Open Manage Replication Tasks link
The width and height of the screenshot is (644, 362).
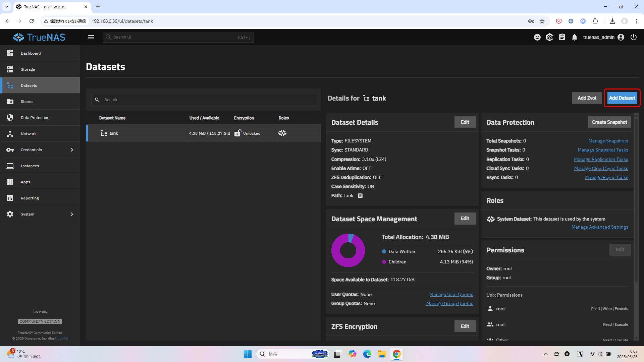pos(601,159)
